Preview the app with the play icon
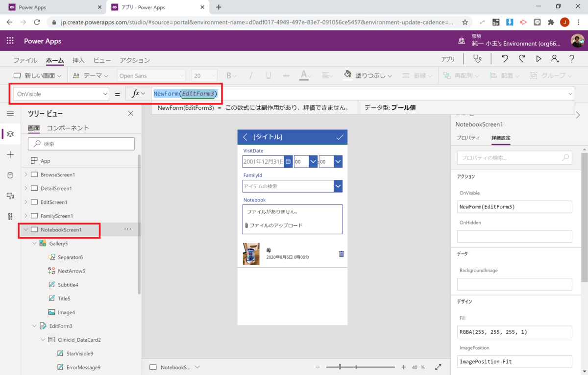Image resolution: width=588 pixels, height=375 pixels. (x=539, y=59)
